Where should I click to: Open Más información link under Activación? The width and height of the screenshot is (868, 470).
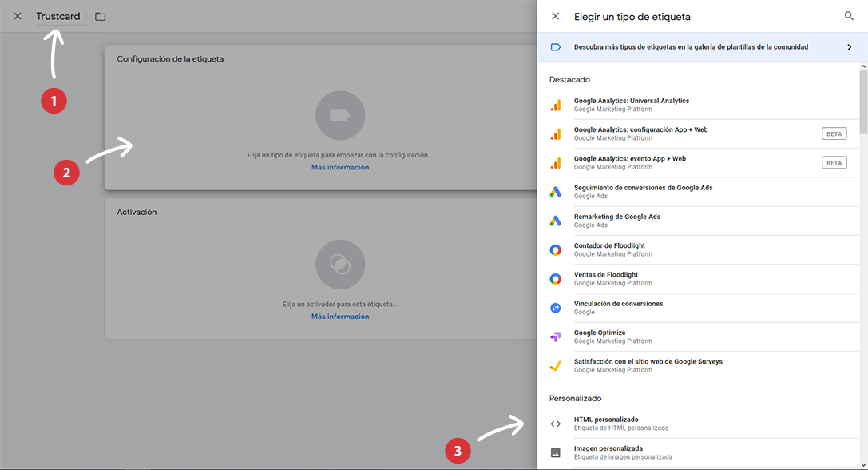(340, 317)
